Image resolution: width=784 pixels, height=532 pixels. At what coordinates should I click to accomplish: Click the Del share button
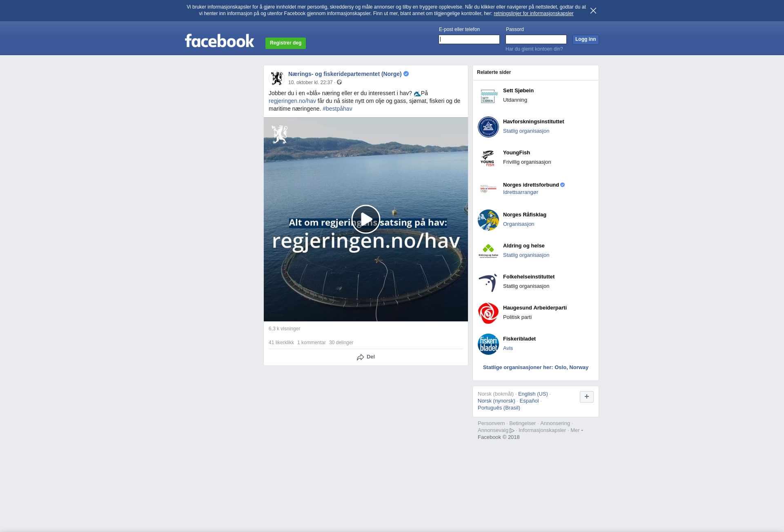tap(366, 357)
